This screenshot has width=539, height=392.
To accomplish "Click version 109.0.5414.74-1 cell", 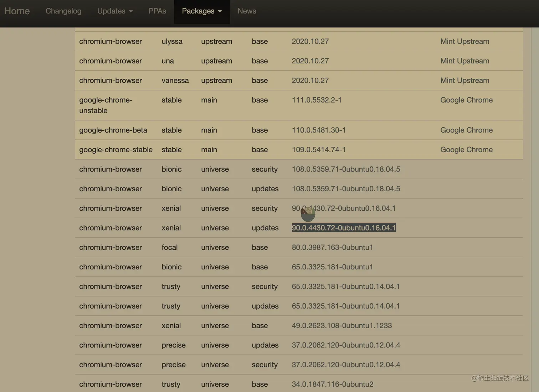I will coord(319,150).
